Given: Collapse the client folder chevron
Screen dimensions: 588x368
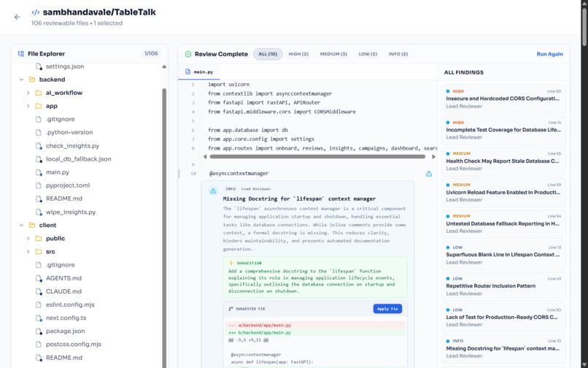Looking at the screenshot, I should point(21,226).
